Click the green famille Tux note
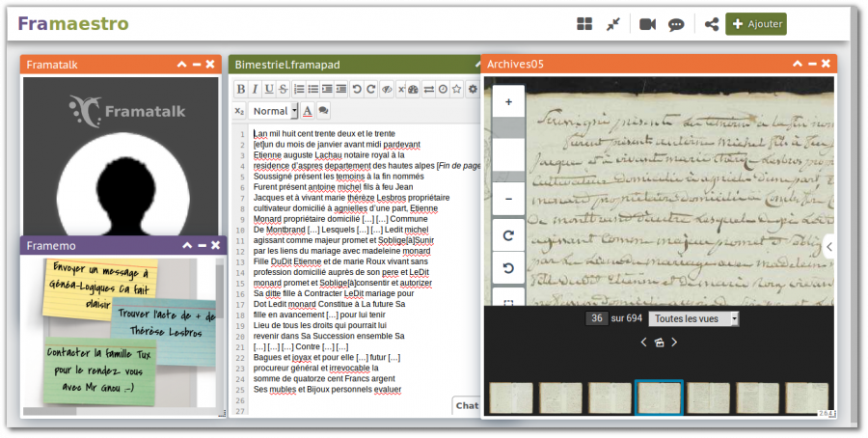The width and height of the screenshot is (868, 438). pyautogui.click(x=98, y=371)
